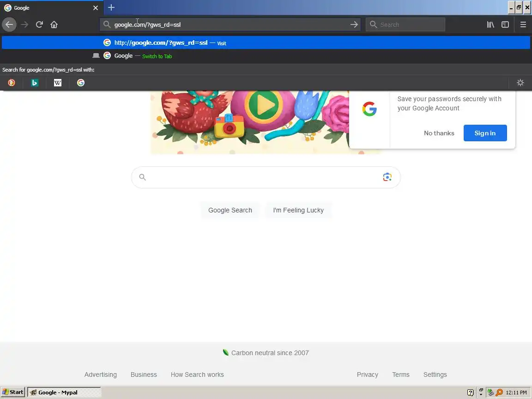Open Business footer link
532x399 pixels.
(144, 375)
